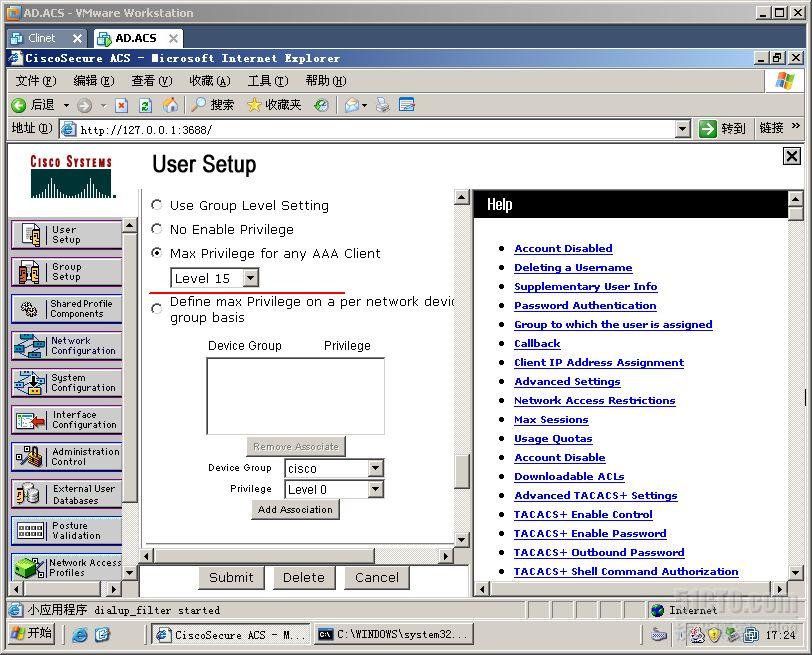
Task: Click the green Go arrow button
Action: click(707, 128)
